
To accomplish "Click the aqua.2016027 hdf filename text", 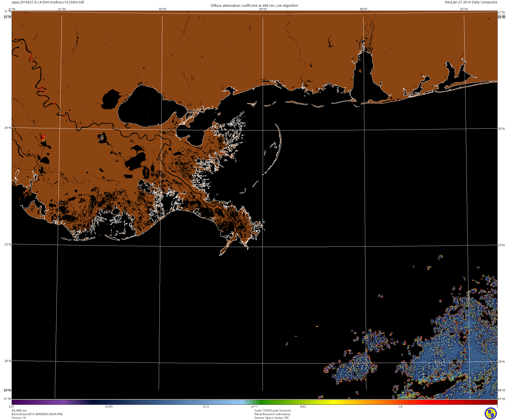I will click(x=48, y=2).
